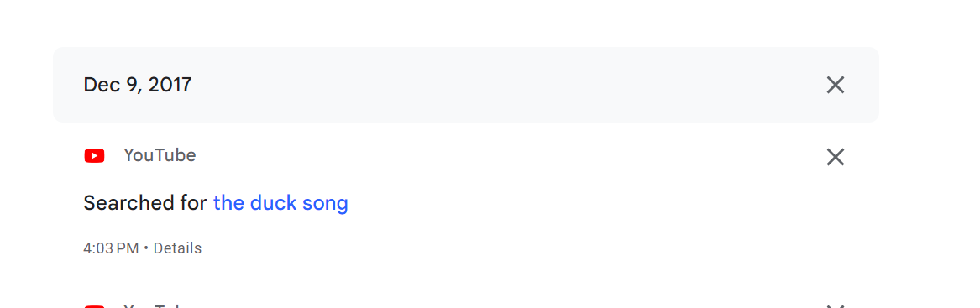980x308 pixels.
Task: Click the 4:03 PM timestamp
Action: (x=111, y=248)
